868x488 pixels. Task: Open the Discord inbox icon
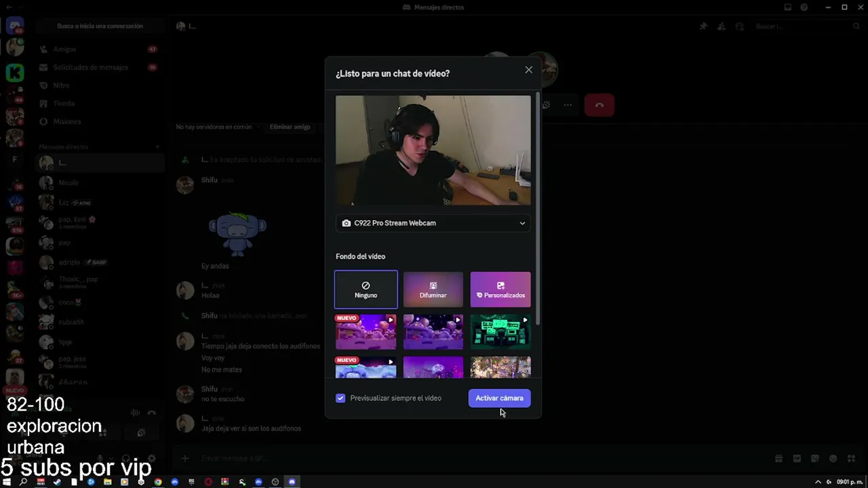click(787, 7)
